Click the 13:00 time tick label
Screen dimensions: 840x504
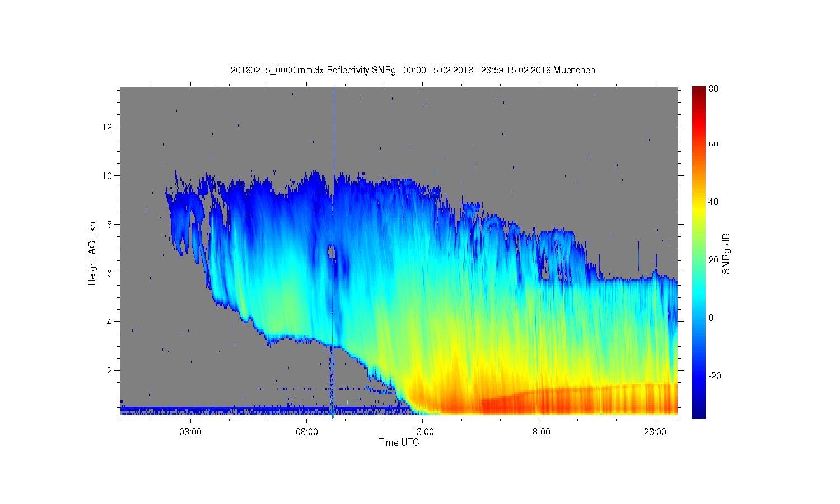(423, 432)
